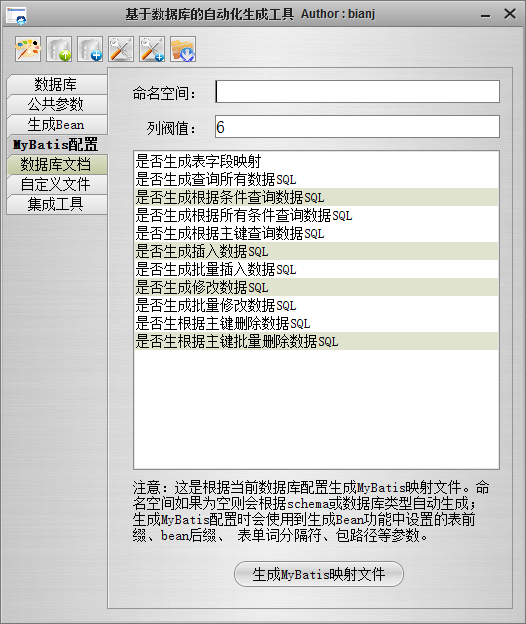The image size is (526, 624).
Task: Select 是否生成表字段映射 list item
Action: 316,161
